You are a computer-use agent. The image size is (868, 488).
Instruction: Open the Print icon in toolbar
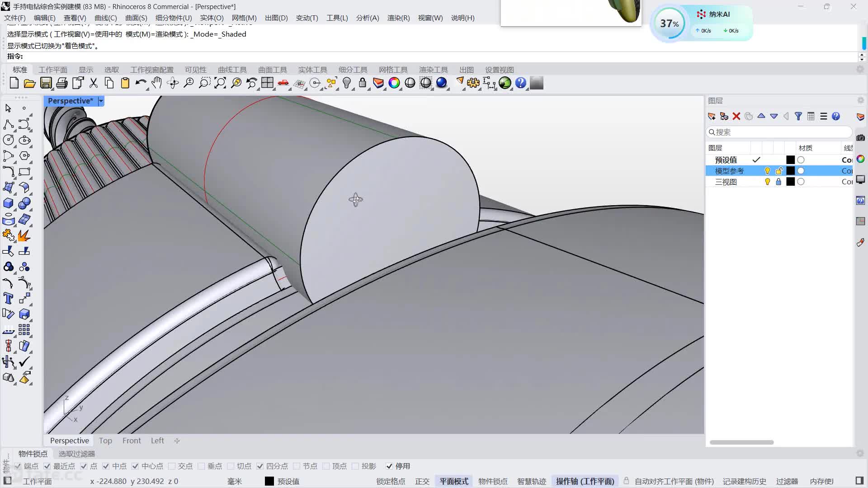coord(62,83)
